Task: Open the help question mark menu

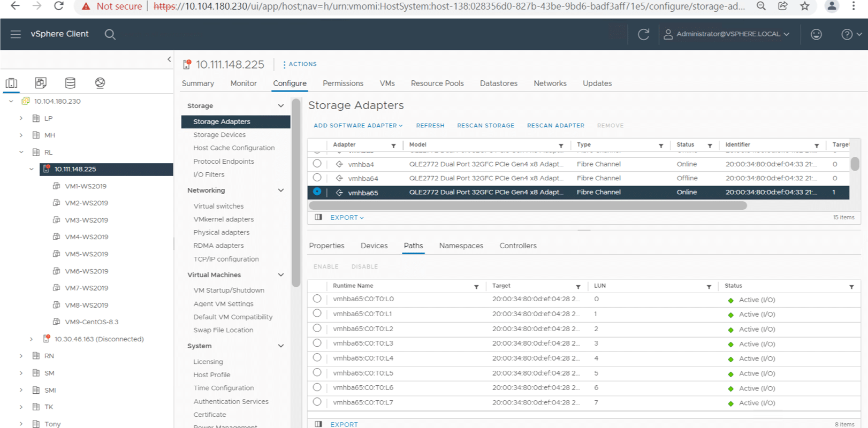Action: pos(851,34)
